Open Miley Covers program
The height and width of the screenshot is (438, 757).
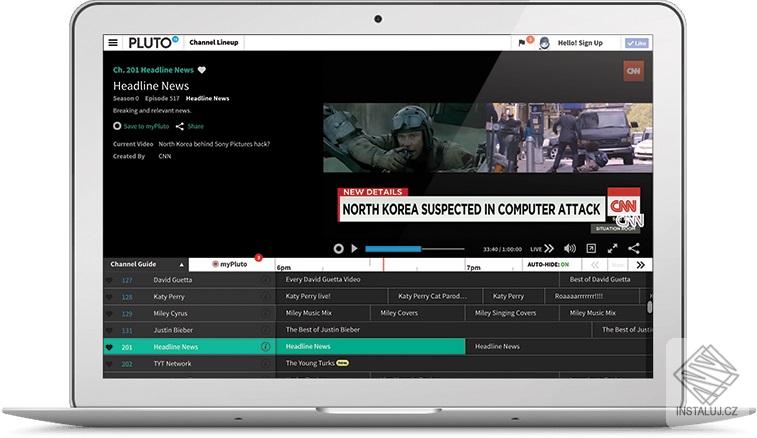click(x=417, y=313)
